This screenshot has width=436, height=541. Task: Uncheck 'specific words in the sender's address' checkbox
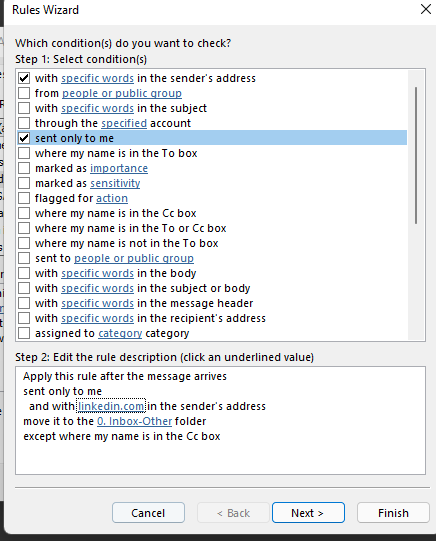[x=24, y=78]
